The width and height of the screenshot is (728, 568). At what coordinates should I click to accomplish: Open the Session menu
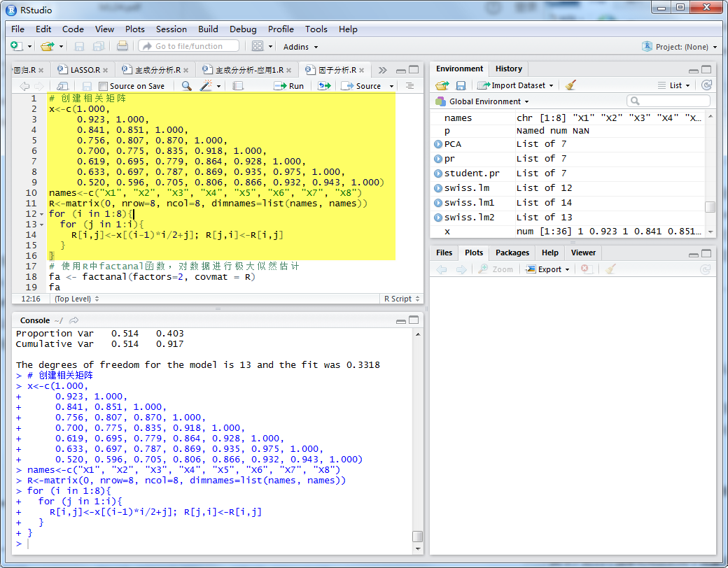171,29
